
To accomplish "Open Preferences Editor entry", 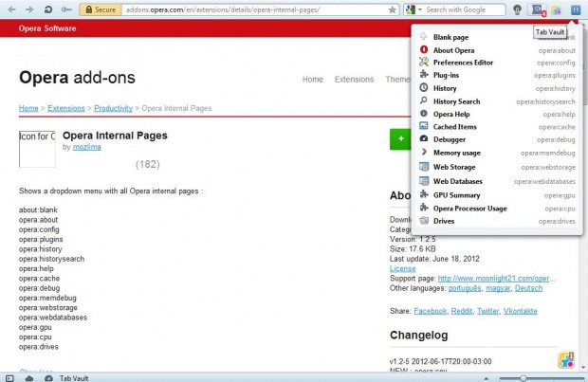I will (x=497, y=63).
